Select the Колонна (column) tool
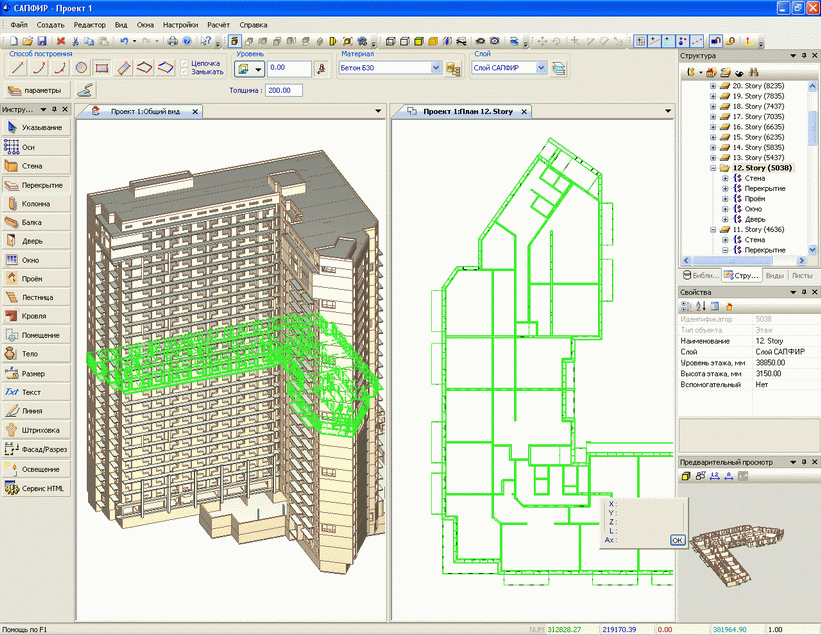 click(36, 204)
